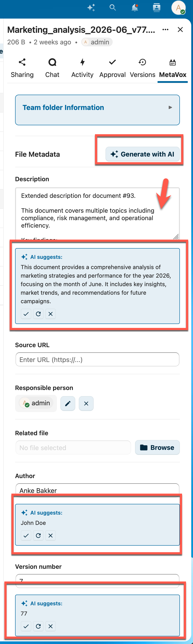Open unified search from the top bar

pos(112,8)
